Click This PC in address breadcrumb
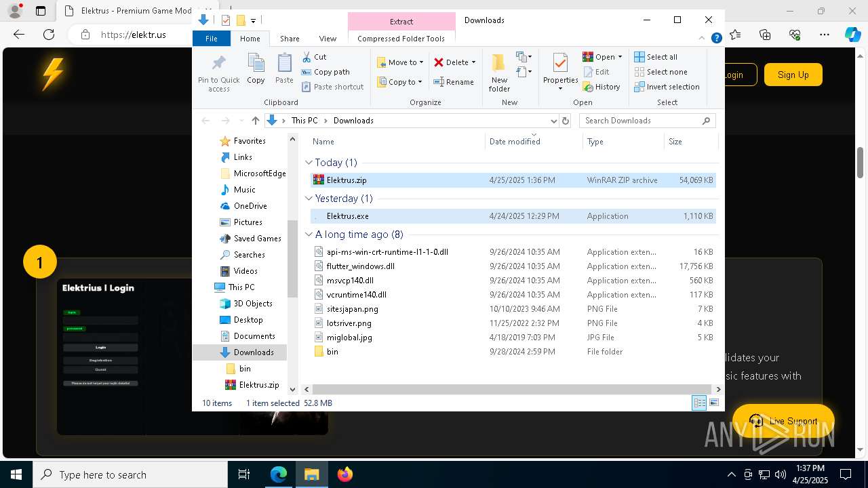This screenshot has width=868, height=488. [304, 121]
